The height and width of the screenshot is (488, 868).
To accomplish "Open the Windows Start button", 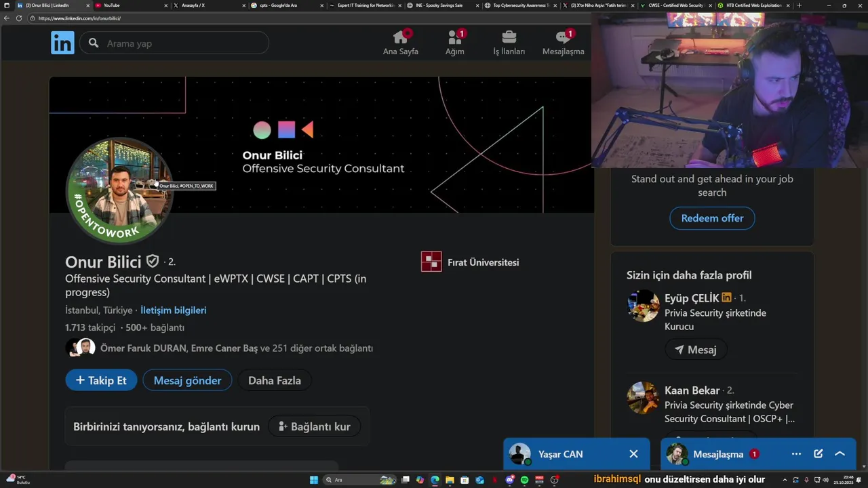I will [x=314, y=480].
